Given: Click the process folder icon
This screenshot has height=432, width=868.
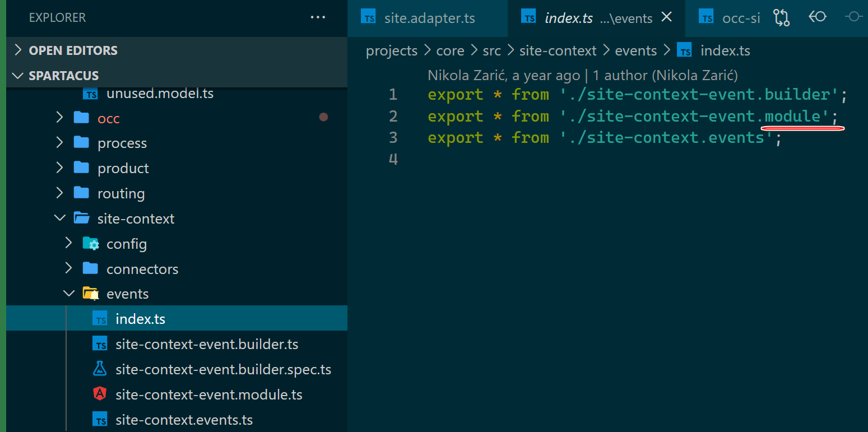Looking at the screenshot, I should 82,143.
